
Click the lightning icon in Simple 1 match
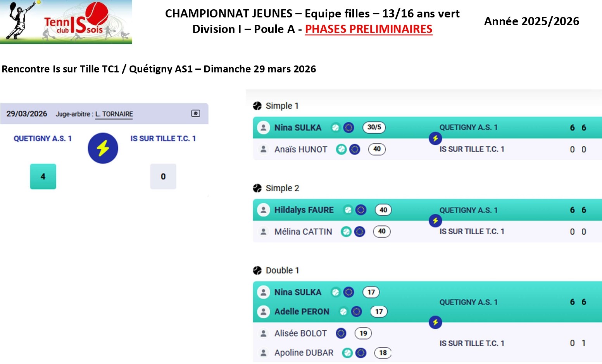(435, 138)
